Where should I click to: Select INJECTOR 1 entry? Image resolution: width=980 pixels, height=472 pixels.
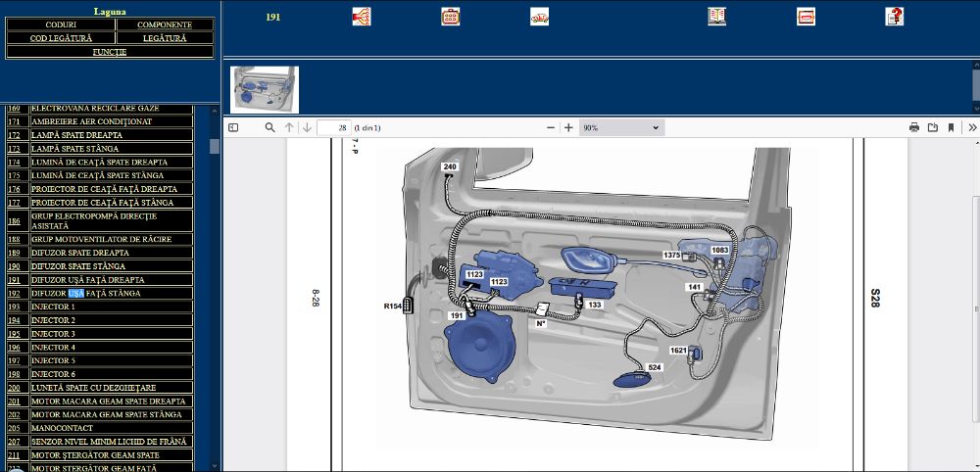[112, 307]
